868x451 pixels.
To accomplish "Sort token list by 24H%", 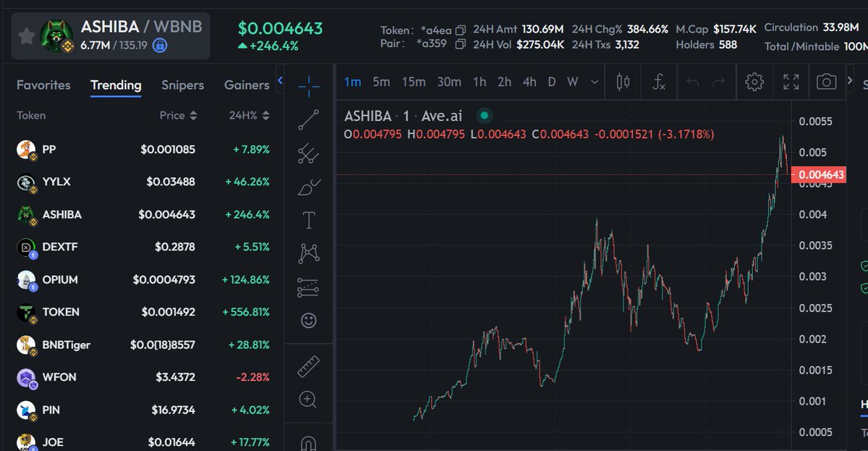I will click(x=249, y=115).
